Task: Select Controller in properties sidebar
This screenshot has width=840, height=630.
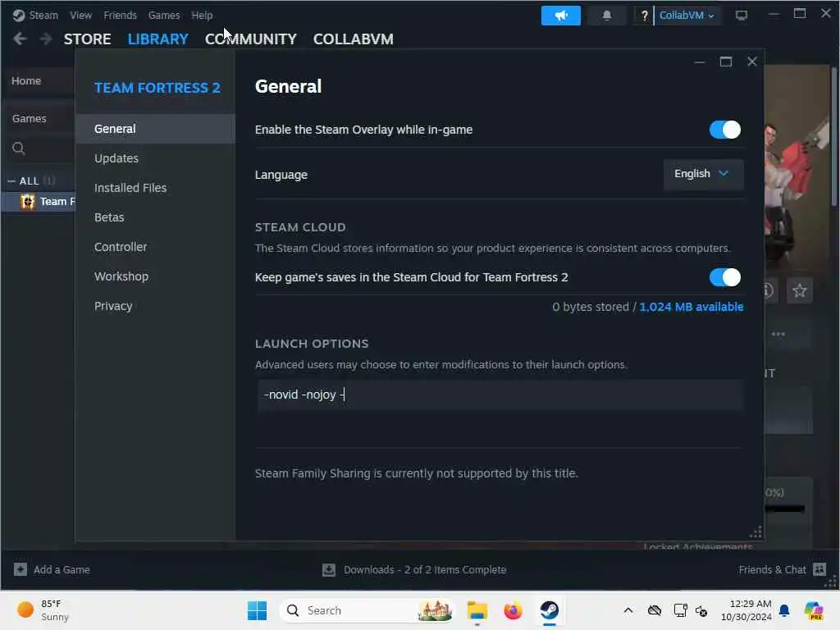Action: click(x=155, y=247)
